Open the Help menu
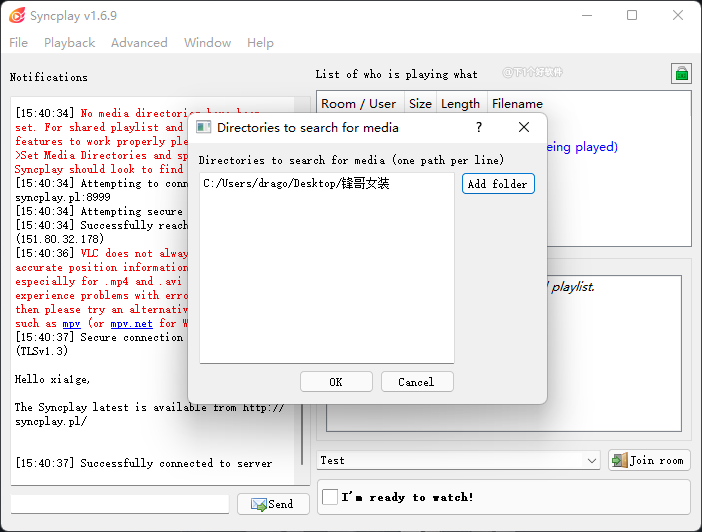 (260, 43)
